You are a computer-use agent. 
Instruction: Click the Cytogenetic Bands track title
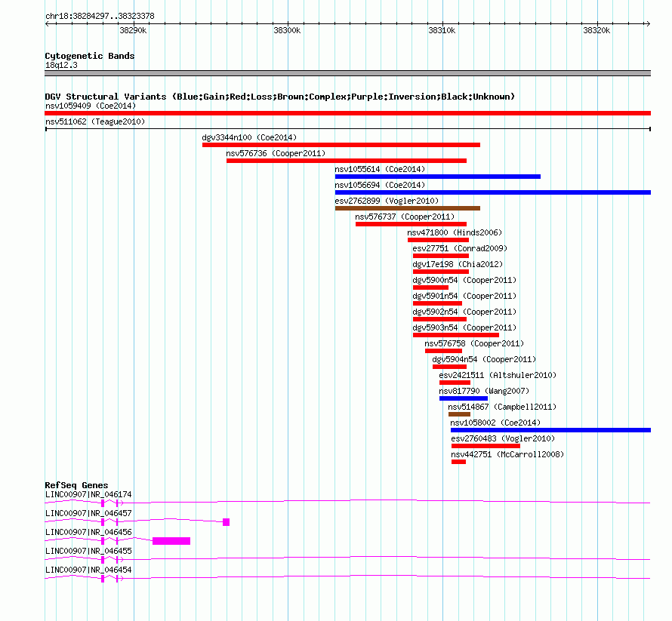pos(90,56)
